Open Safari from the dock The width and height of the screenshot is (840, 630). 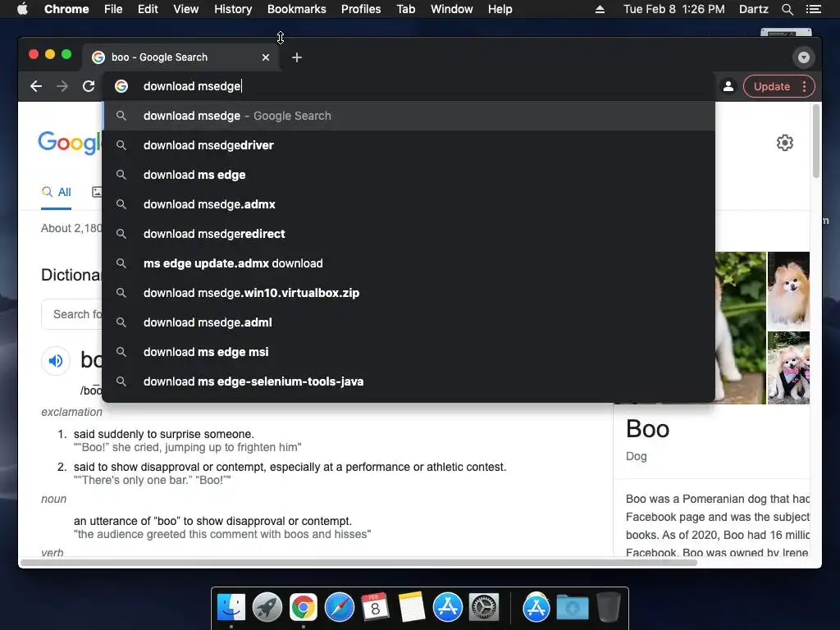pyautogui.click(x=339, y=608)
